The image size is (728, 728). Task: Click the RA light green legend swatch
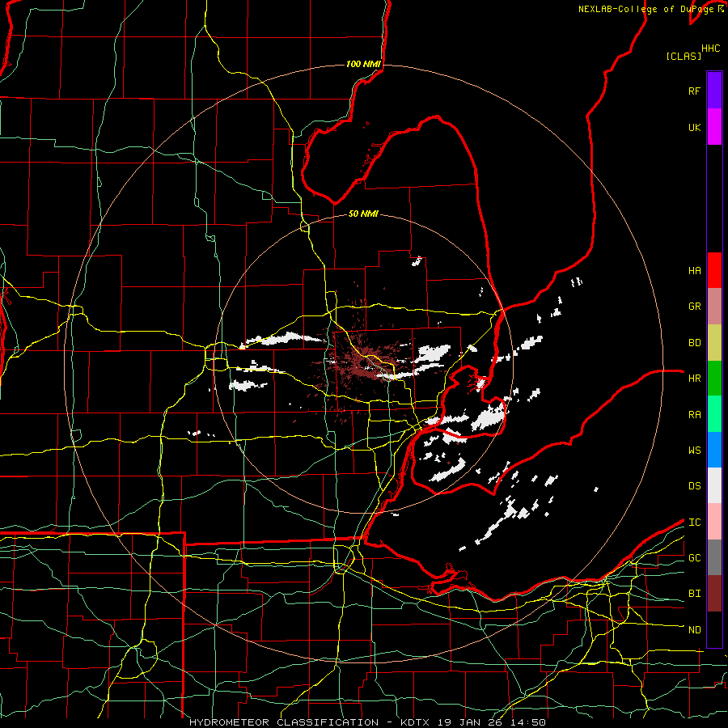714,414
